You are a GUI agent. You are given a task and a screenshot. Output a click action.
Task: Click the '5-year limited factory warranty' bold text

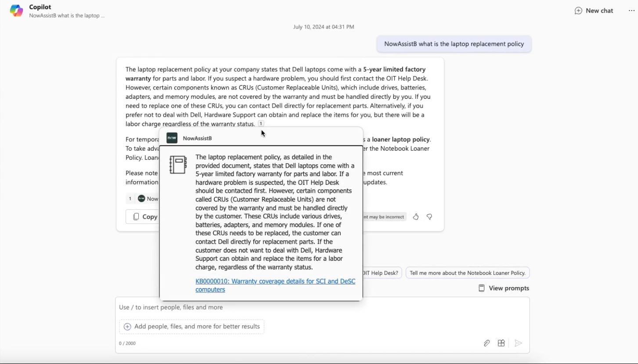(x=275, y=74)
